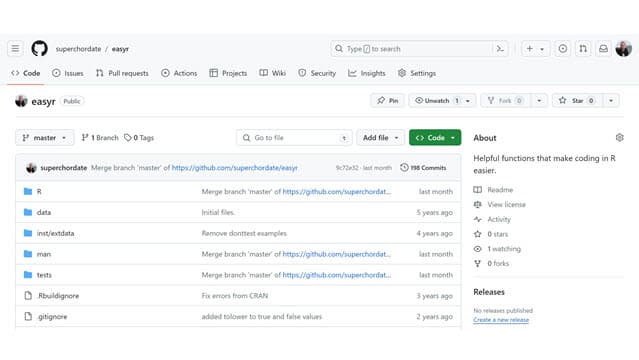This screenshot has width=639, height=360.
Task: Pin the easyr repository
Action: (x=388, y=101)
